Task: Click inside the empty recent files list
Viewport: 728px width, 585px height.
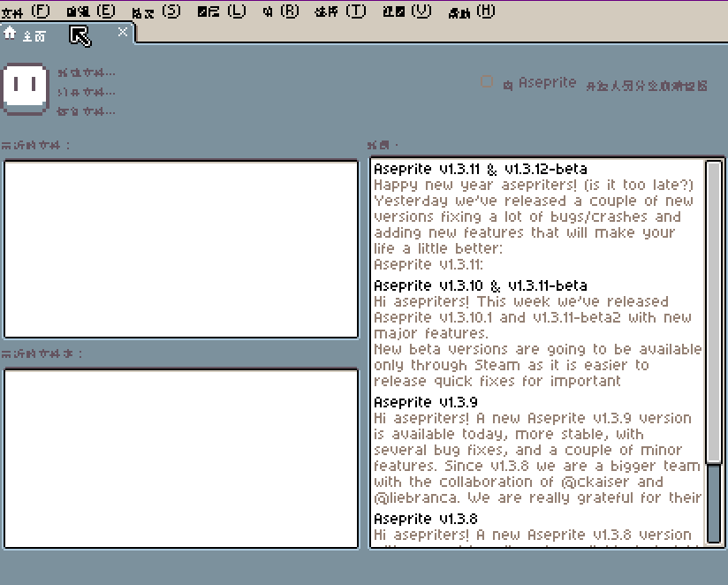Action: [181, 249]
